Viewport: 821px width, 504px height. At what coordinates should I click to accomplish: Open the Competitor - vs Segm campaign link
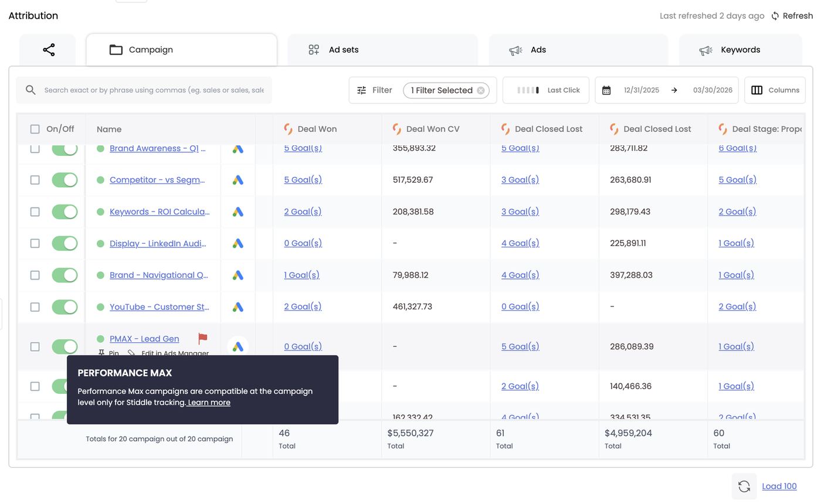[157, 180]
